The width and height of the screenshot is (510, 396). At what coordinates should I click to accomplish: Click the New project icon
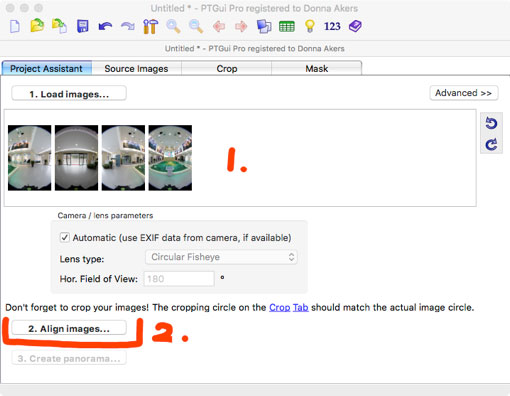click(x=15, y=26)
